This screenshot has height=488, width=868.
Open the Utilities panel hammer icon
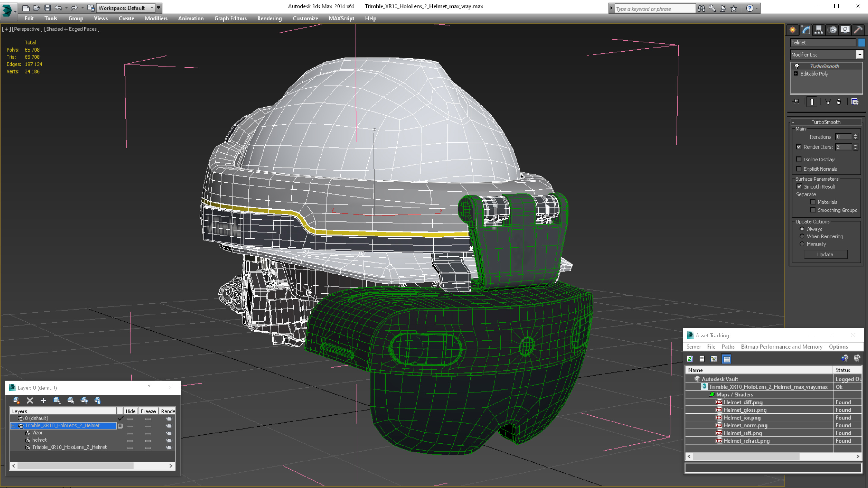pyautogui.click(x=858, y=30)
